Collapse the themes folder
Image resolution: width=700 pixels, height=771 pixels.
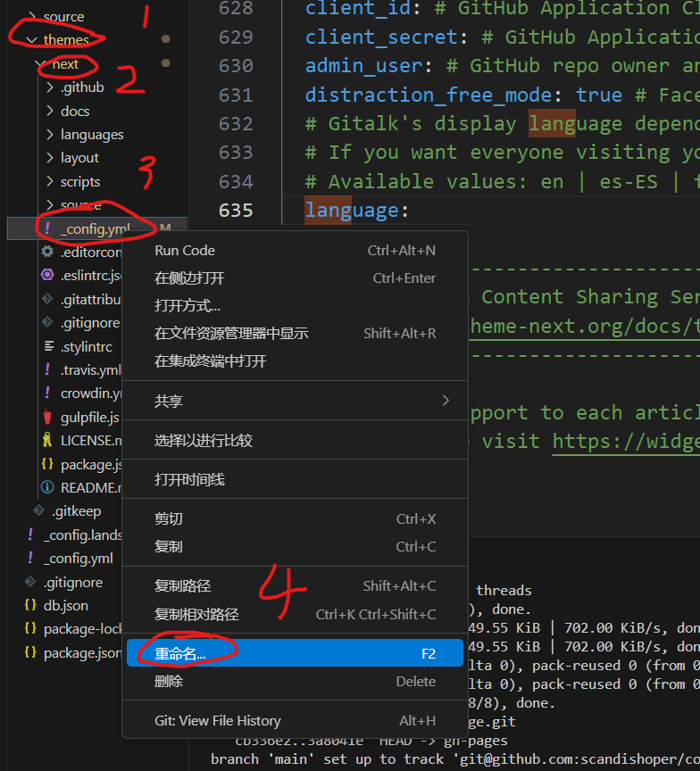click(x=32, y=40)
